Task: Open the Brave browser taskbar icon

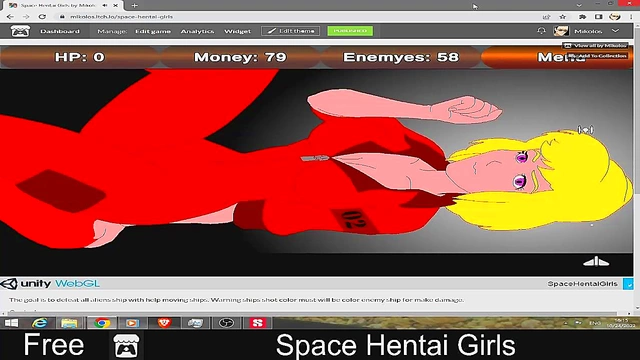Action: tap(164, 323)
